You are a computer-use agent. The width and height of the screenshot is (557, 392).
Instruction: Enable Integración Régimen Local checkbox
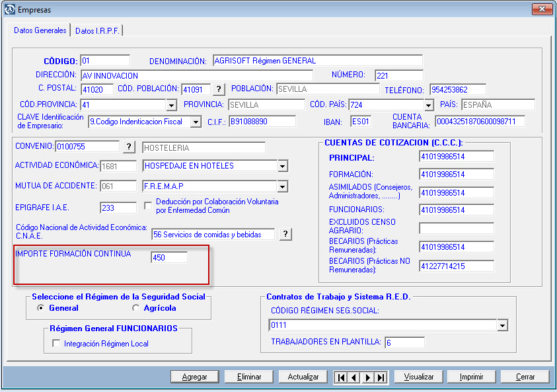[56, 344]
